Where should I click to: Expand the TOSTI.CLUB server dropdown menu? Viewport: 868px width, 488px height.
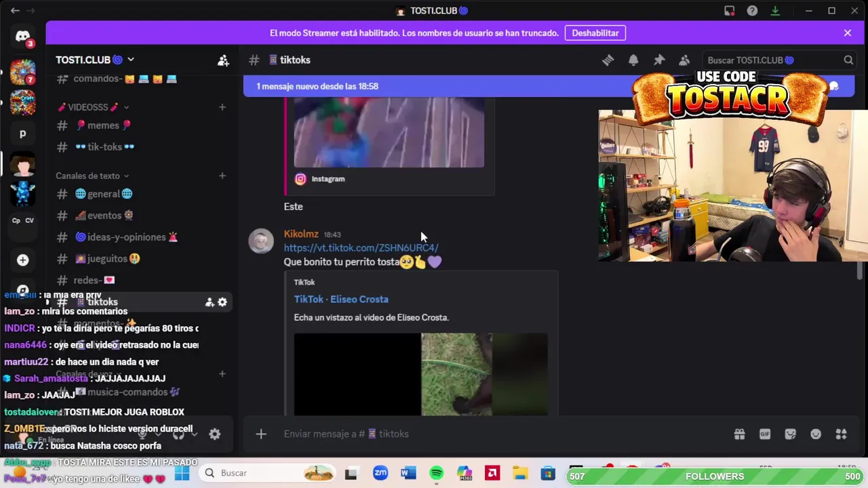[131, 60]
